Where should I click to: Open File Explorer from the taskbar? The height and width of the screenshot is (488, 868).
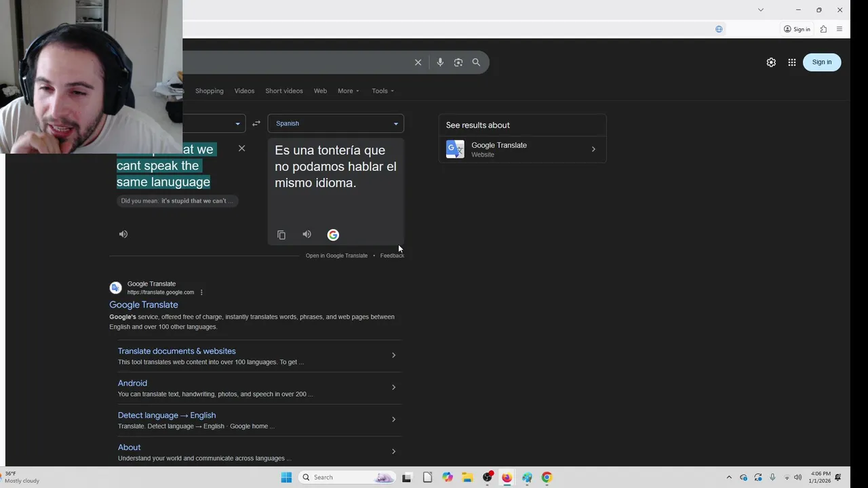coord(467,477)
